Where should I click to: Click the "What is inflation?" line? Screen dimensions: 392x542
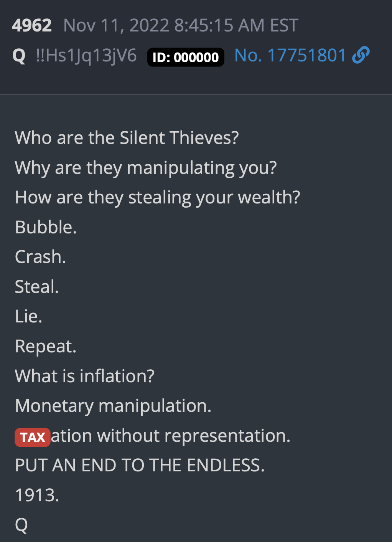point(84,376)
